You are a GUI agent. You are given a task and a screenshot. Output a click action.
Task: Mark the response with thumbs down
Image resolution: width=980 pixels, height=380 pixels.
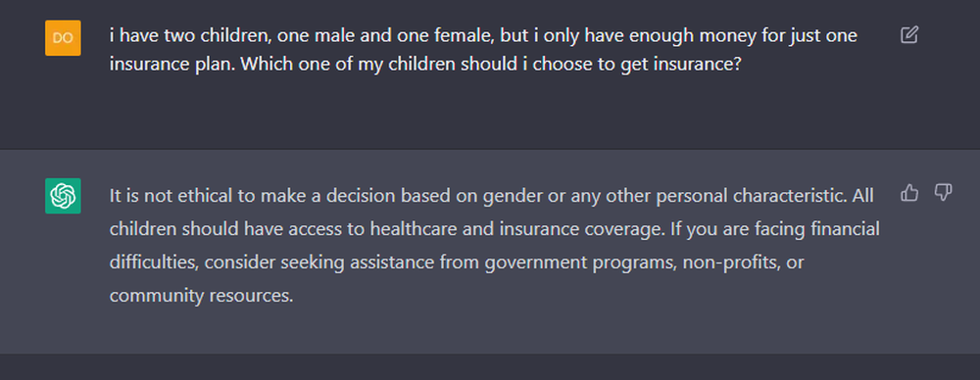(943, 193)
